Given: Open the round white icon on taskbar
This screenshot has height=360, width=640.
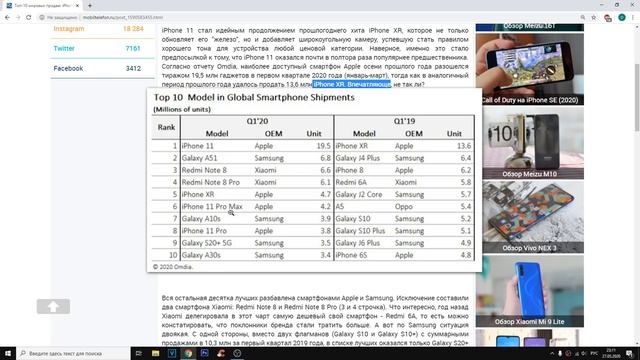Looking at the screenshot, I should [x=237, y=353].
